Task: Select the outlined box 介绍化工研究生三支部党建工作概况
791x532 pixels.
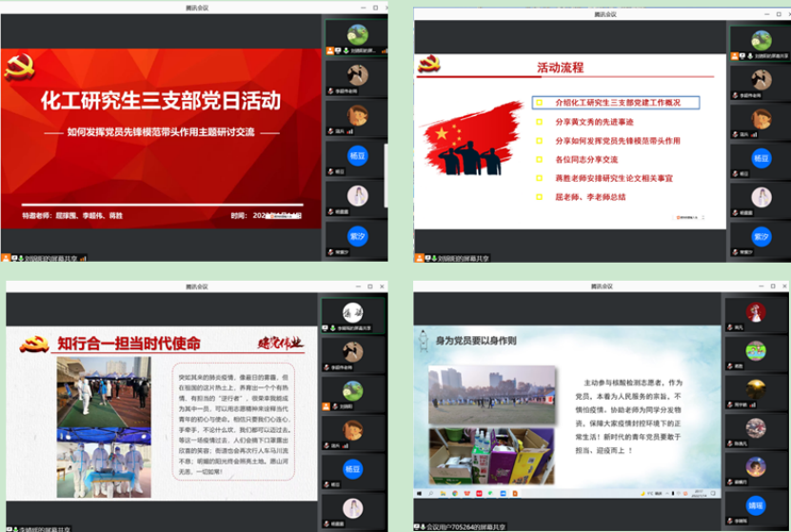Action: point(617,103)
